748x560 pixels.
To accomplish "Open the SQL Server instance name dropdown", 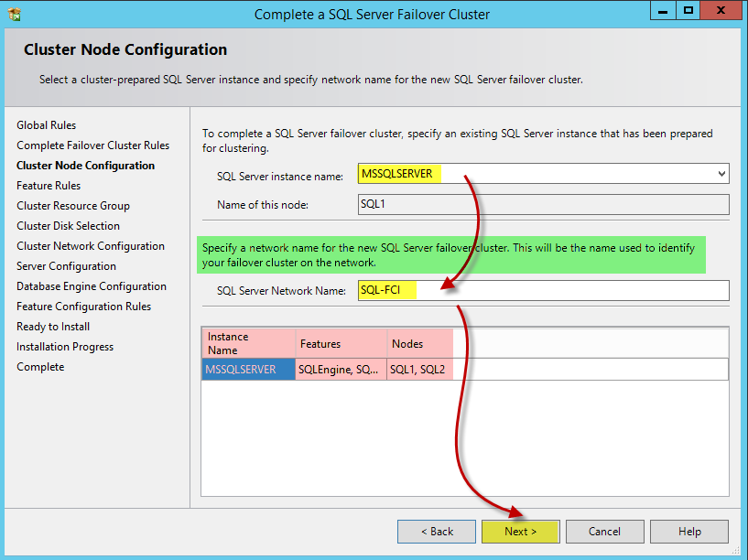I will (721, 174).
